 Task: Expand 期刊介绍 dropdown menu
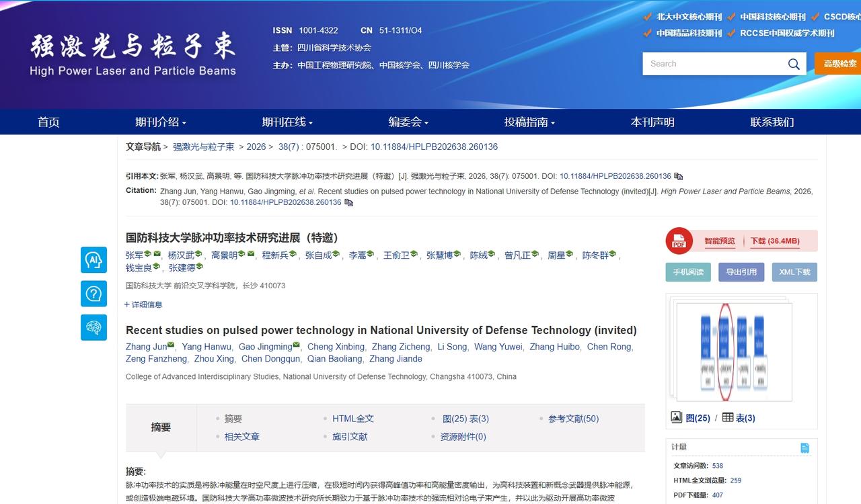[161, 122]
